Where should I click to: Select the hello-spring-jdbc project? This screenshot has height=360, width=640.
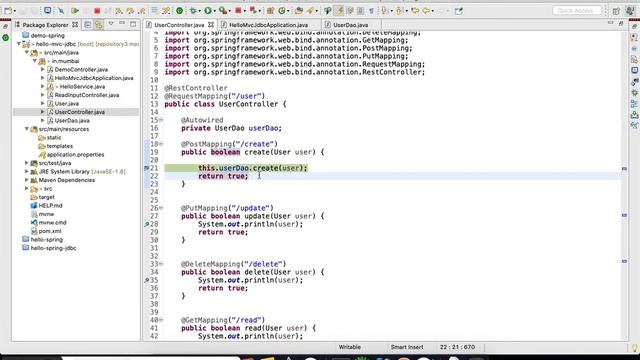point(53,248)
